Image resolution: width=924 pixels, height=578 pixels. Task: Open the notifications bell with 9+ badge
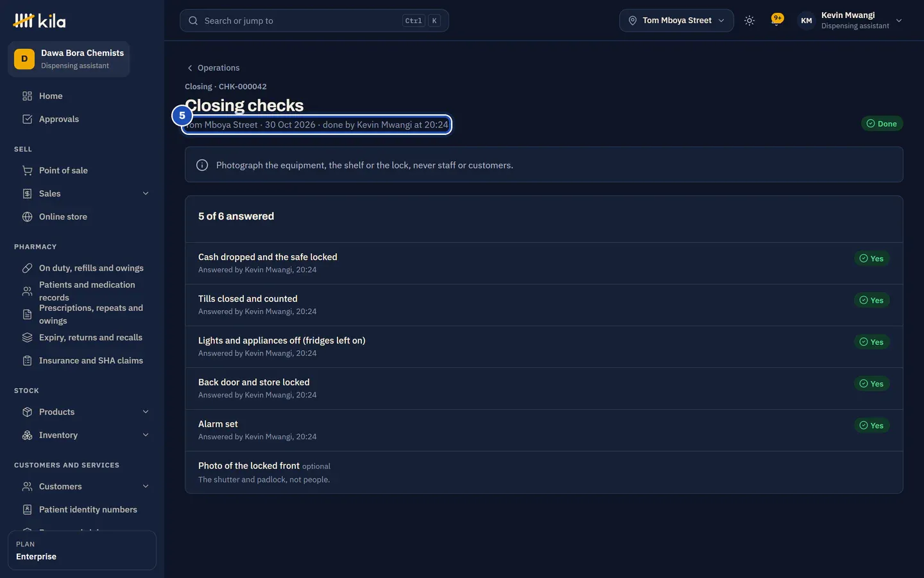[777, 21]
